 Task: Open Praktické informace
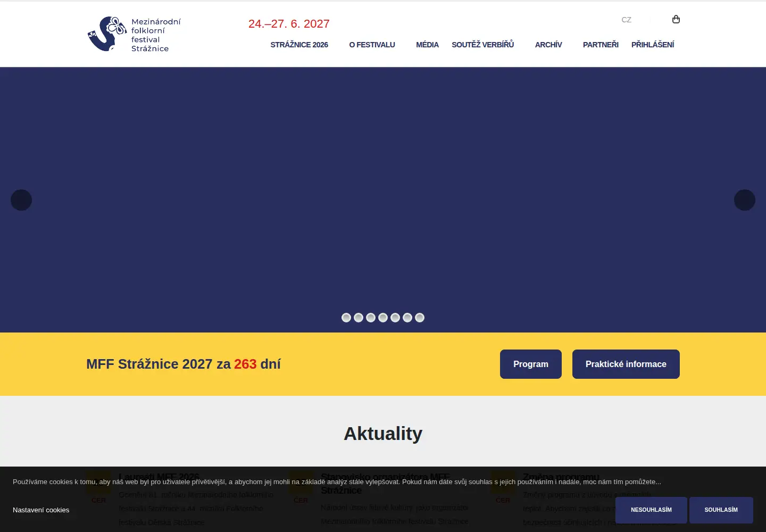point(626,364)
